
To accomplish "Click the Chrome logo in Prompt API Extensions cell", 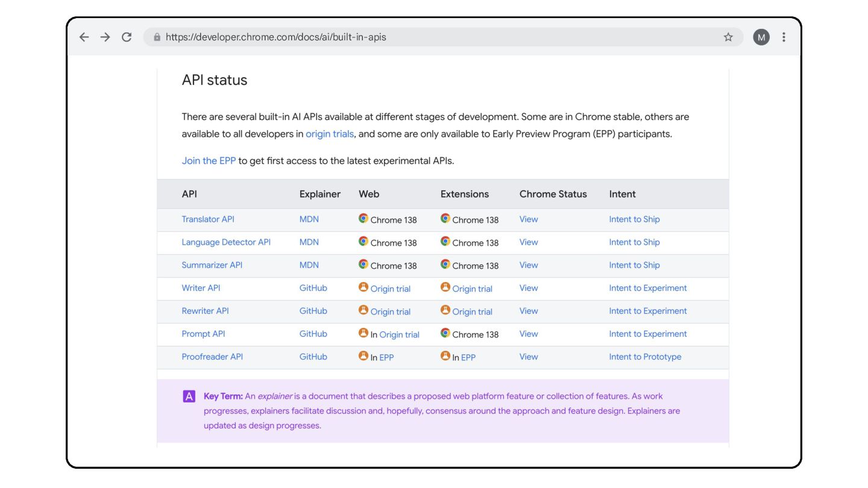I will (x=445, y=333).
